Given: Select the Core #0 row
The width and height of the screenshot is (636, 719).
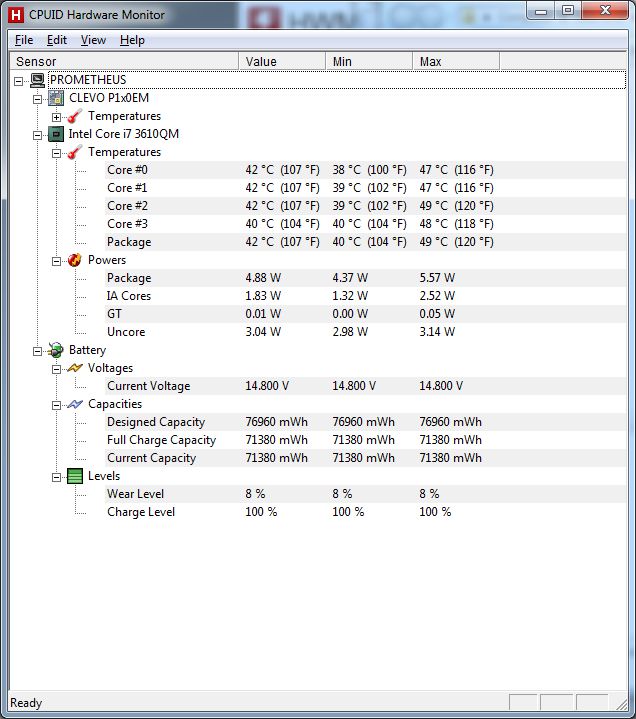Looking at the screenshot, I should [366, 170].
